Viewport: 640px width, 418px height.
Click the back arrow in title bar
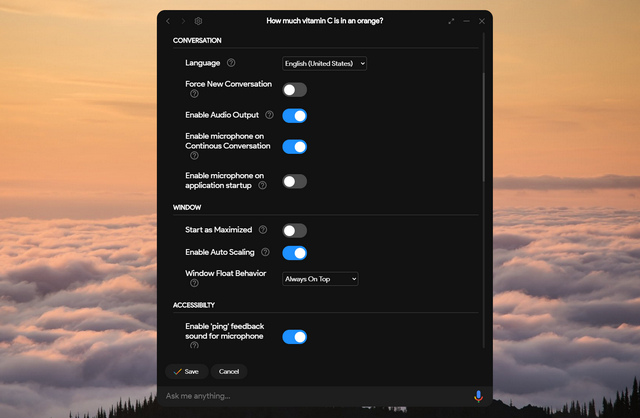[x=168, y=21]
